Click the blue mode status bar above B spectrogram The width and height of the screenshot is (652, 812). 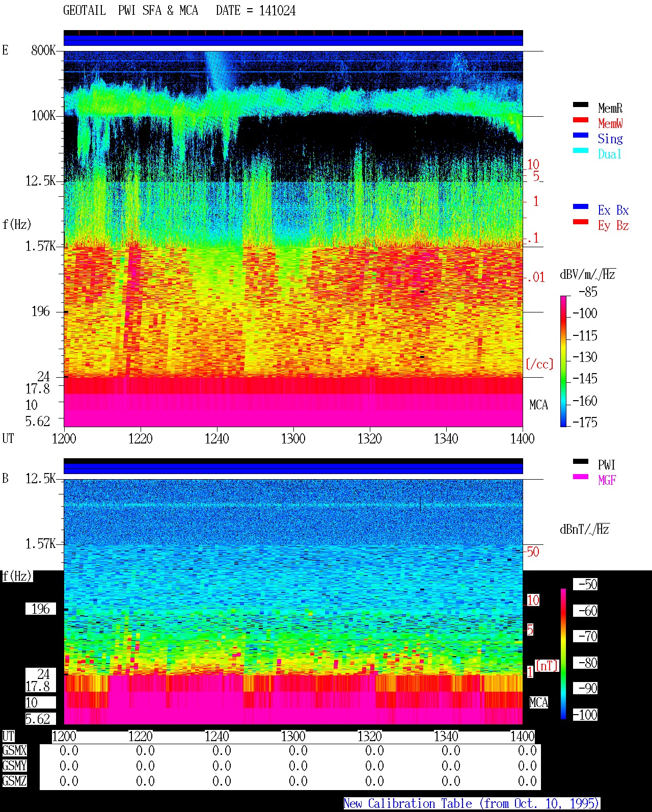coord(293,468)
